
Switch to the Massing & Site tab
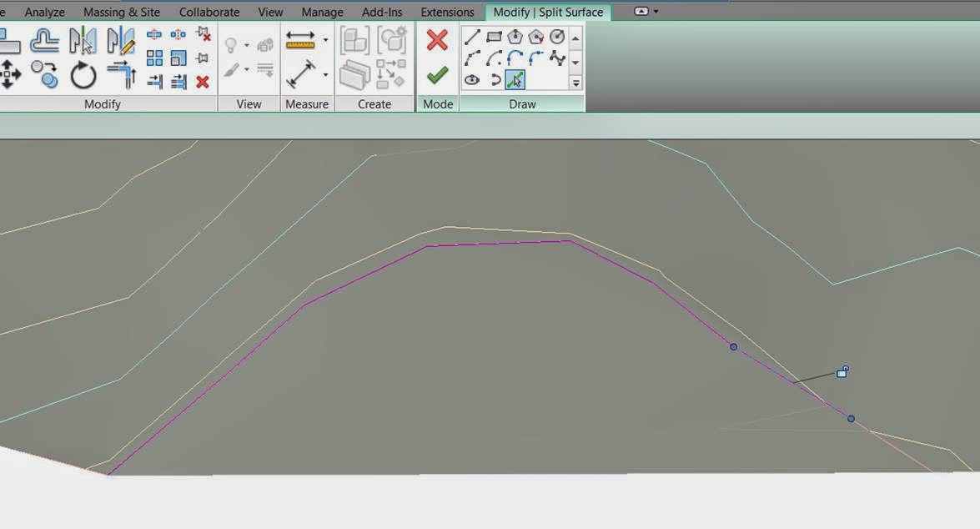[x=122, y=12]
